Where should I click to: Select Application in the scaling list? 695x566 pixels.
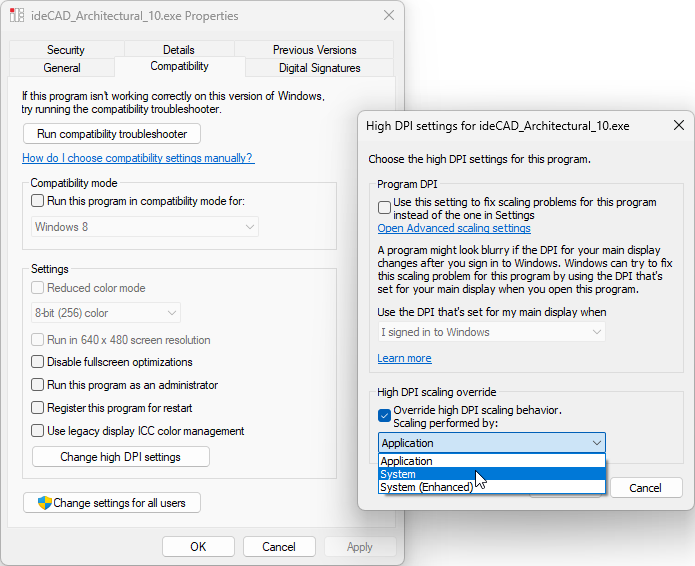492,461
